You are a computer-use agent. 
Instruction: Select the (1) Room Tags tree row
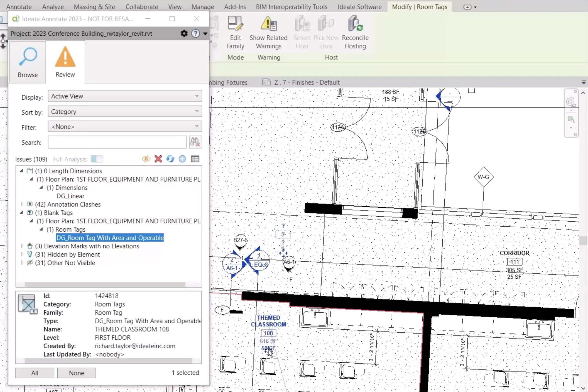pos(66,229)
